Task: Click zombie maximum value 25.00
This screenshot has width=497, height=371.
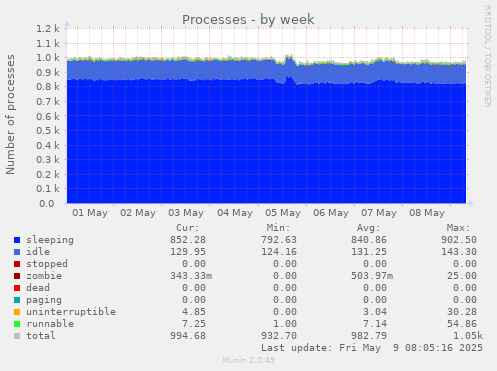Action: pos(462,276)
